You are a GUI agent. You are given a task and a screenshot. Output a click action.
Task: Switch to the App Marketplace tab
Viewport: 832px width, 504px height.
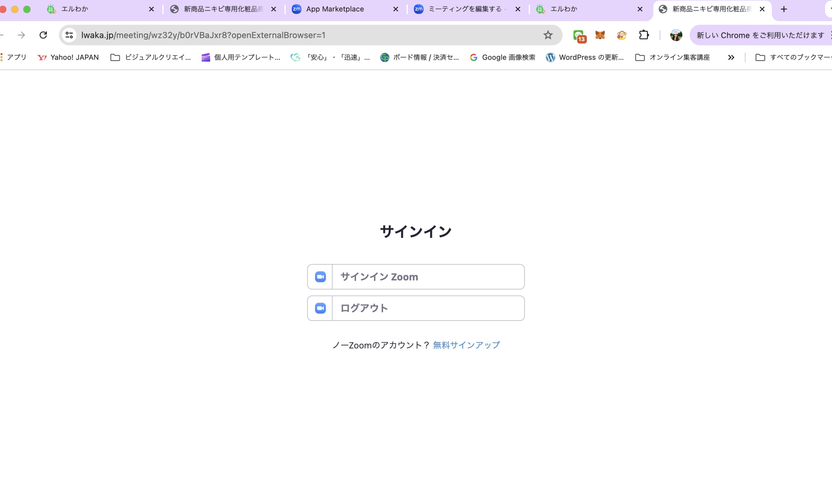(345, 9)
